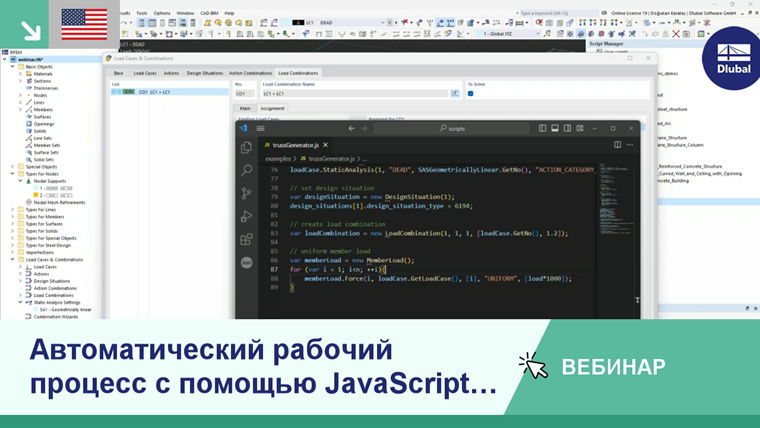Screen dimensions: 760x428
Task: Expand the Materials tree node
Action: [20, 74]
